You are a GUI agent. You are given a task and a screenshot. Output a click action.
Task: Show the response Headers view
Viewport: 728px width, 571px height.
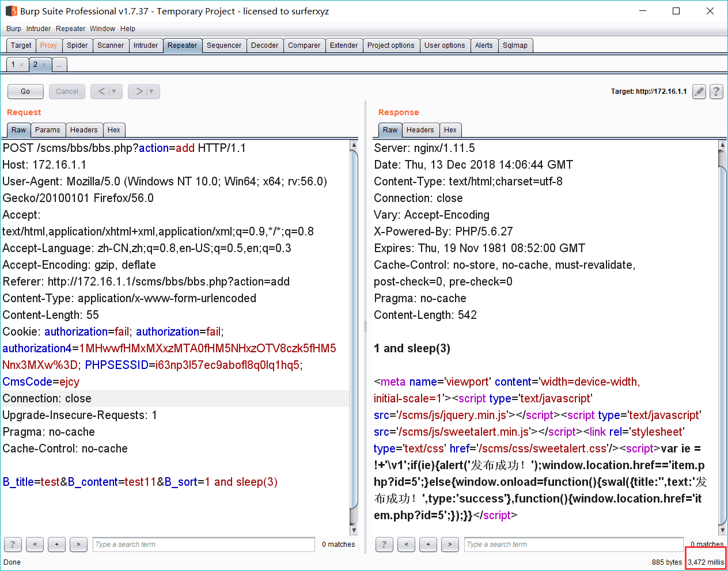420,130
